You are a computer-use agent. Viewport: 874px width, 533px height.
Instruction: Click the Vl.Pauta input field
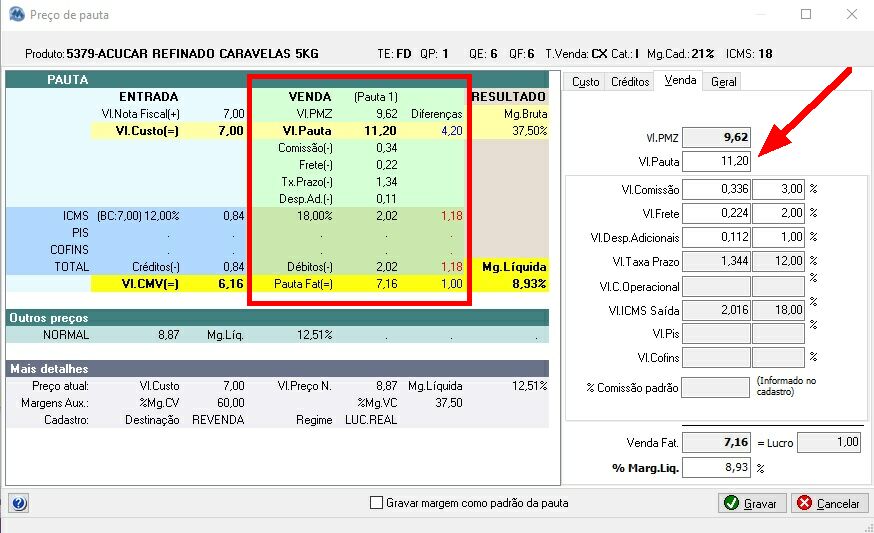[x=716, y=161]
